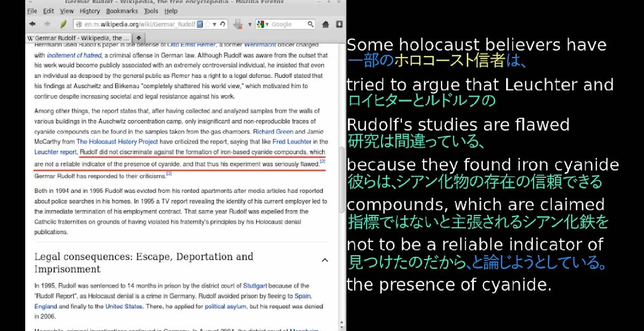Follow the Spain link

[303, 296]
